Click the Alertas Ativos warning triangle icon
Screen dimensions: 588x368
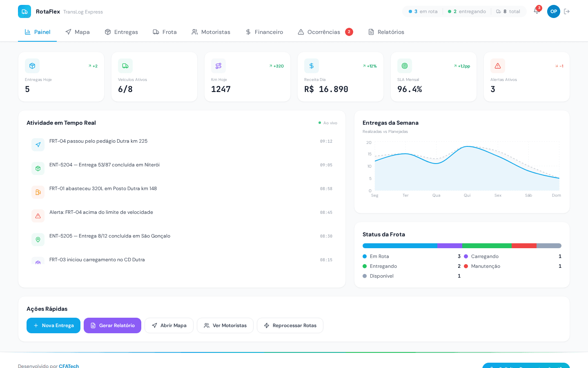click(498, 66)
